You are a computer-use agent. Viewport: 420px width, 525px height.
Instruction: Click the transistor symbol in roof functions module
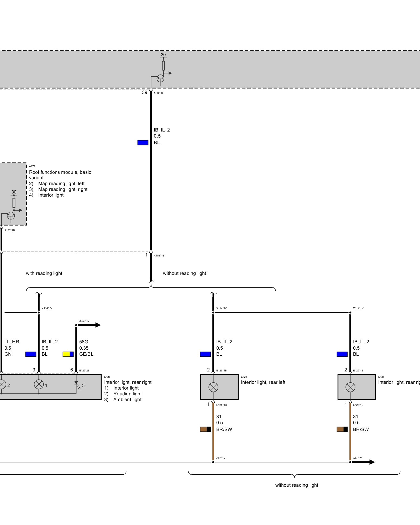[x=11, y=216]
